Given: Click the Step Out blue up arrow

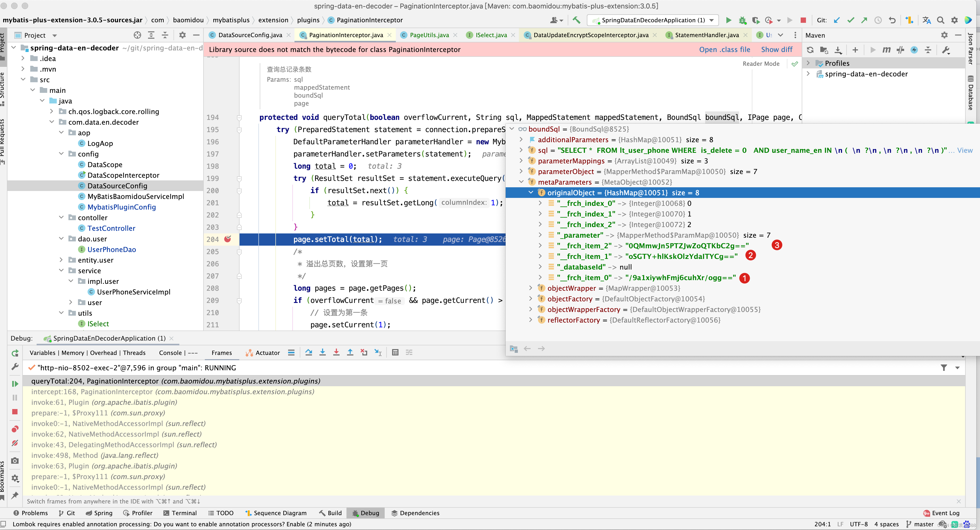Looking at the screenshot, I should 350,353.
